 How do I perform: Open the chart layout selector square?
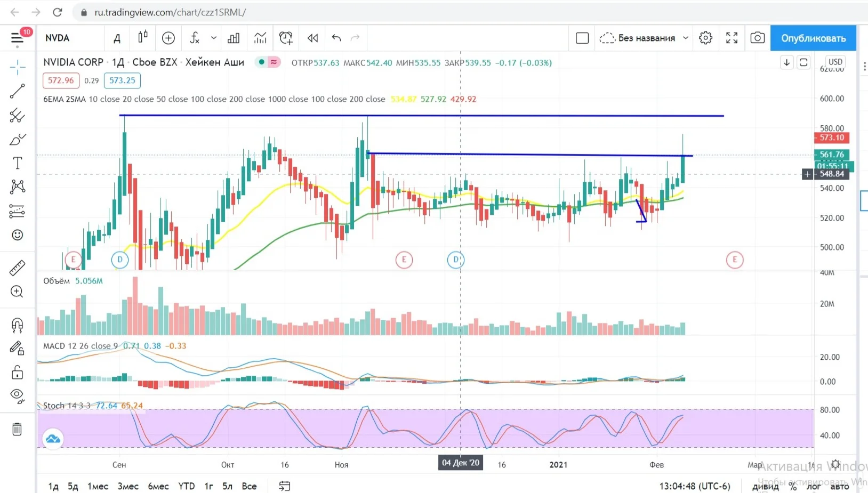tap(582, 38)
